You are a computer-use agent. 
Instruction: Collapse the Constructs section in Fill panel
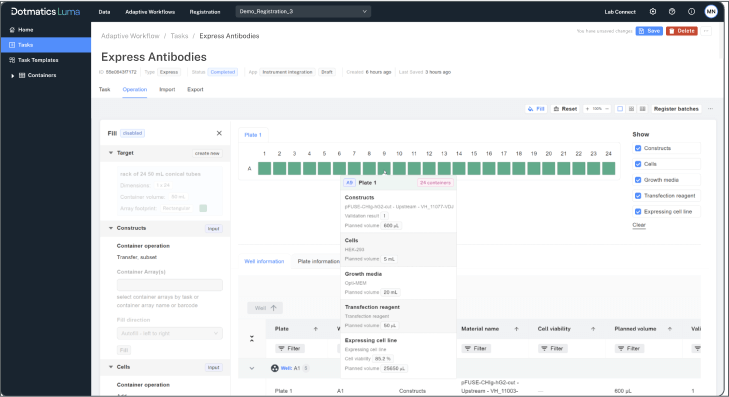111,228
